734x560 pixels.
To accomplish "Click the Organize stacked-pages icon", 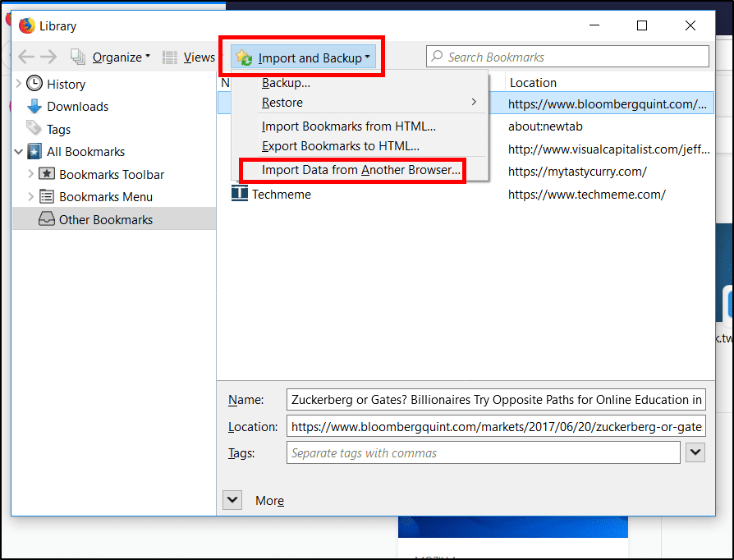I will pyautogui.click(x=78, y=57).
